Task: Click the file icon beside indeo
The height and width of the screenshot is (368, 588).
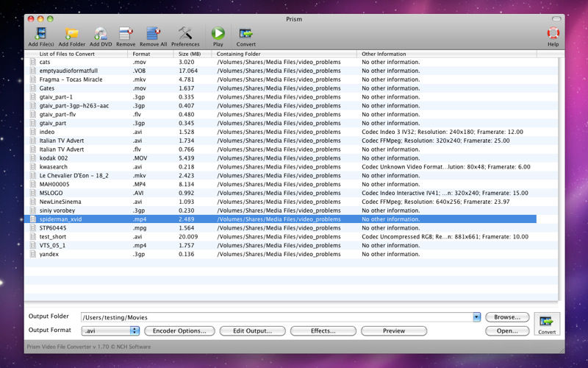Action: point(33,132)
